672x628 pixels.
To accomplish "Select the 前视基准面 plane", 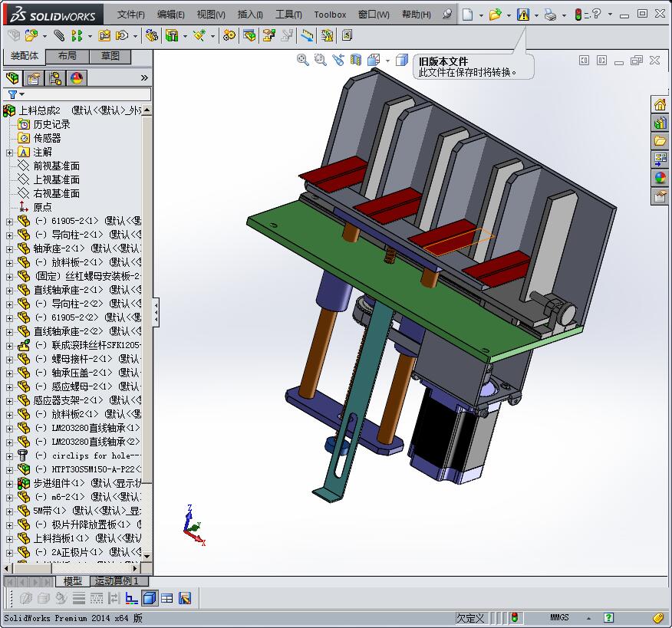I will point(56,166).
